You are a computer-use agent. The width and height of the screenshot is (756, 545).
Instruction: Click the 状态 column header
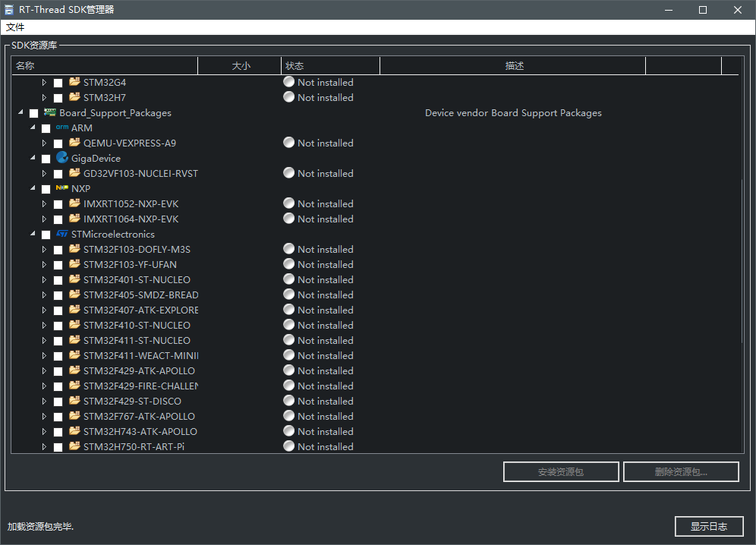(x=331, y=65)
